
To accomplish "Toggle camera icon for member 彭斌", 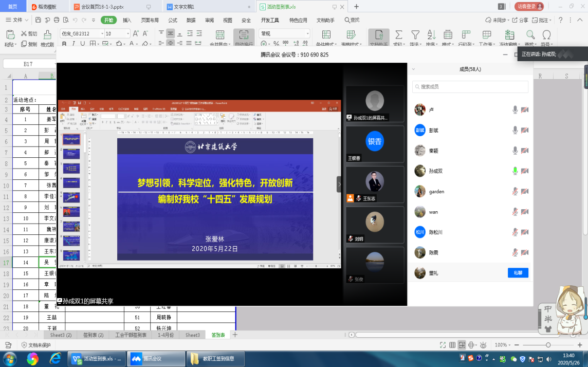I will (x=525, y=130).
